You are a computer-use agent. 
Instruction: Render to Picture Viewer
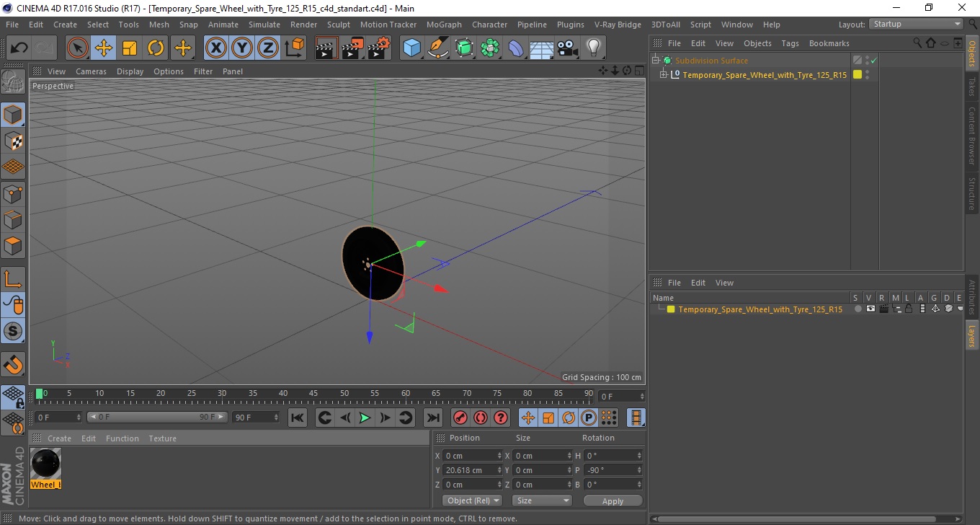(x=353, y=48)
